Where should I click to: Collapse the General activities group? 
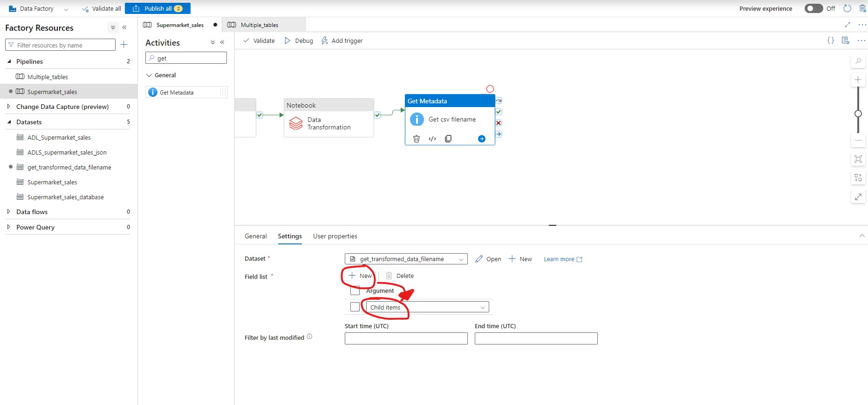pyautogui.click(x=149, y=75)
